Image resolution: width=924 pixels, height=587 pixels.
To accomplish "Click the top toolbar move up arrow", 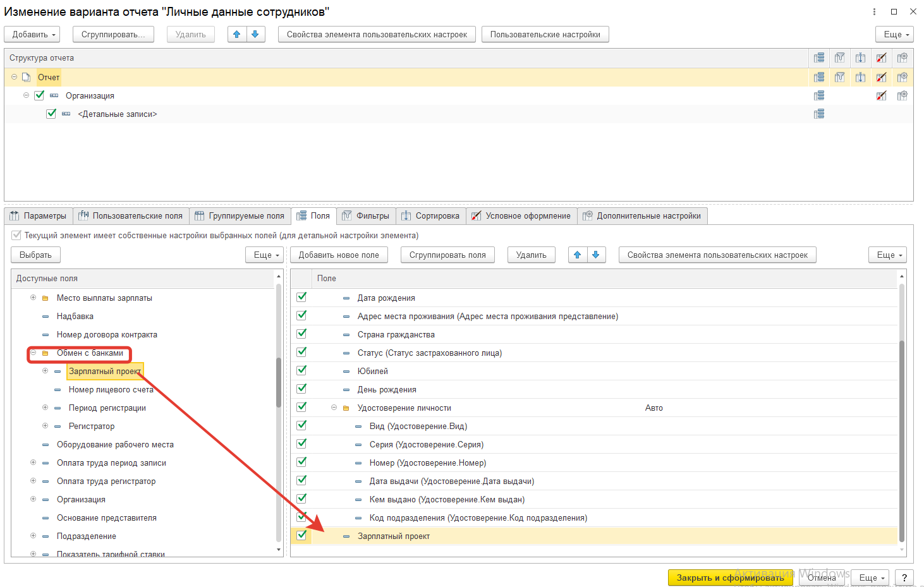I will pos(237,34).
